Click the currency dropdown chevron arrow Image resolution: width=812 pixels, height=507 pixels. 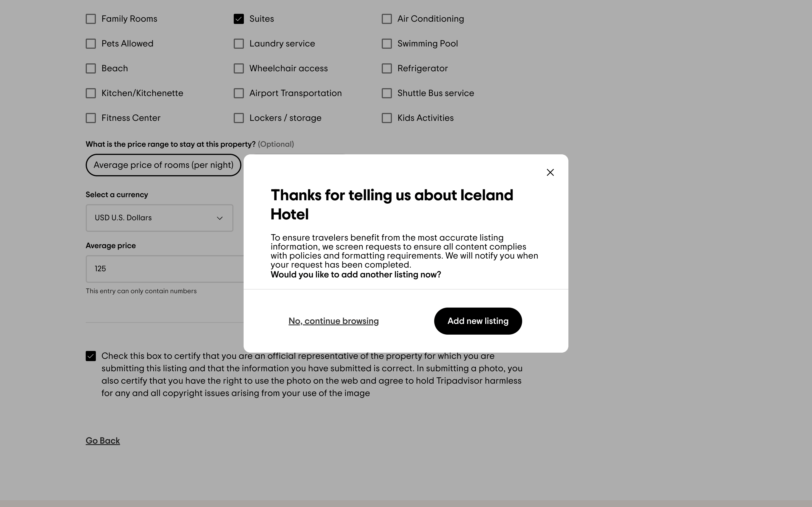(x=220, y=218)
